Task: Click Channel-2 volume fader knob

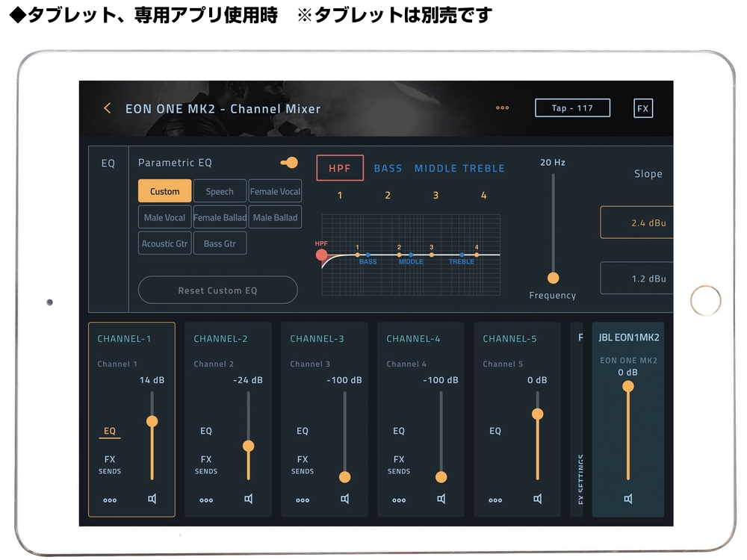Action: pos(248,446)
